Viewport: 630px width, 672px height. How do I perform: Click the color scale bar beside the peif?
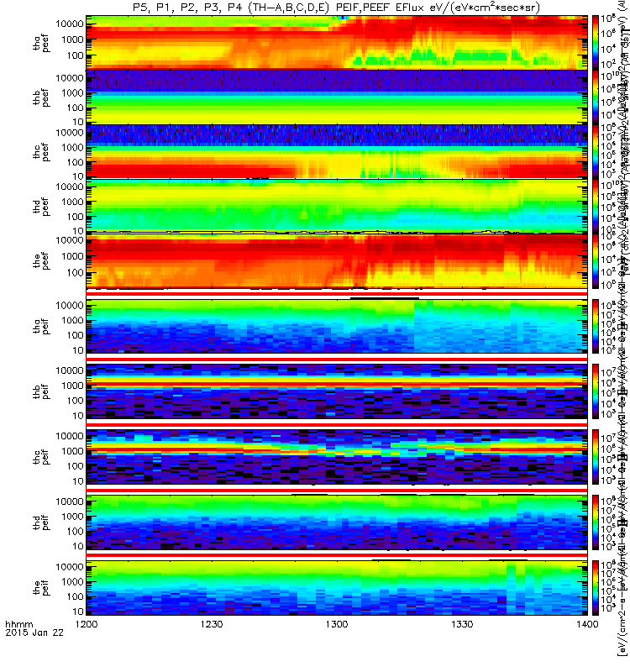[596, 587]
